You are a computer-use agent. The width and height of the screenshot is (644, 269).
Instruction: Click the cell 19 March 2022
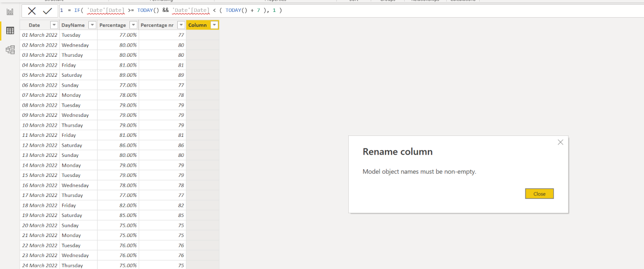40,215
